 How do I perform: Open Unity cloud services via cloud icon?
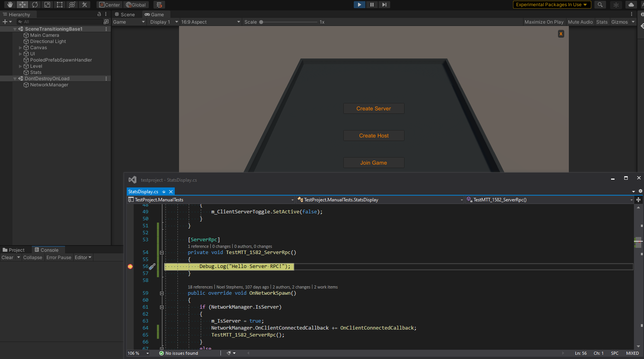[x=631, y=5]
